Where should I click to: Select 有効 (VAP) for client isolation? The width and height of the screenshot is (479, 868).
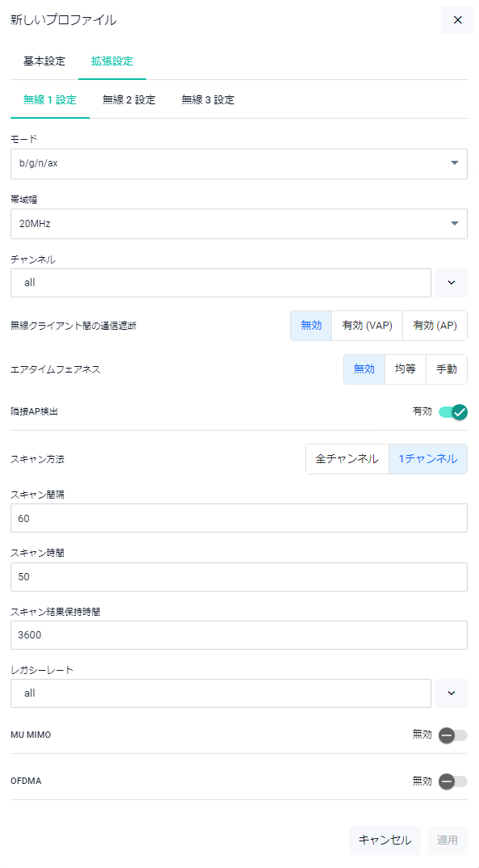coord(368,326)
